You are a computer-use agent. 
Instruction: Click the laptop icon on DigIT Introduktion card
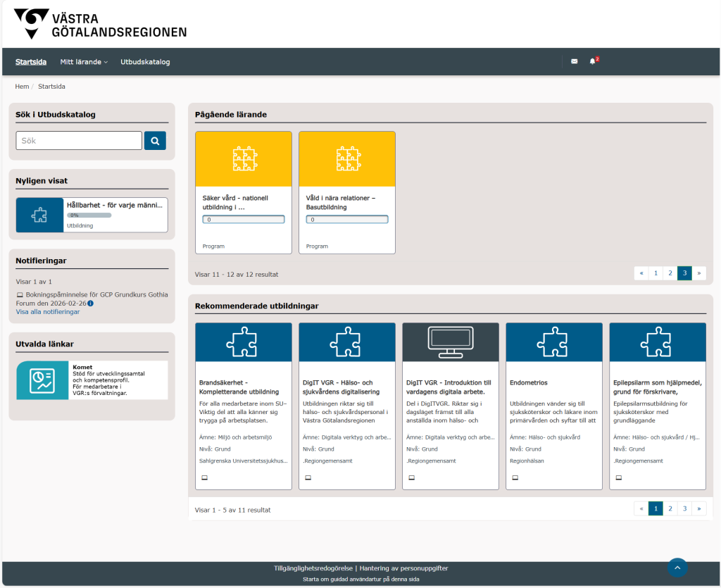411,477
